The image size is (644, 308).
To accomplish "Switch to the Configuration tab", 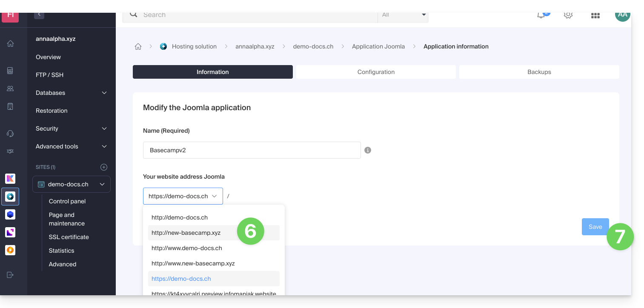I will coord(376,72).
